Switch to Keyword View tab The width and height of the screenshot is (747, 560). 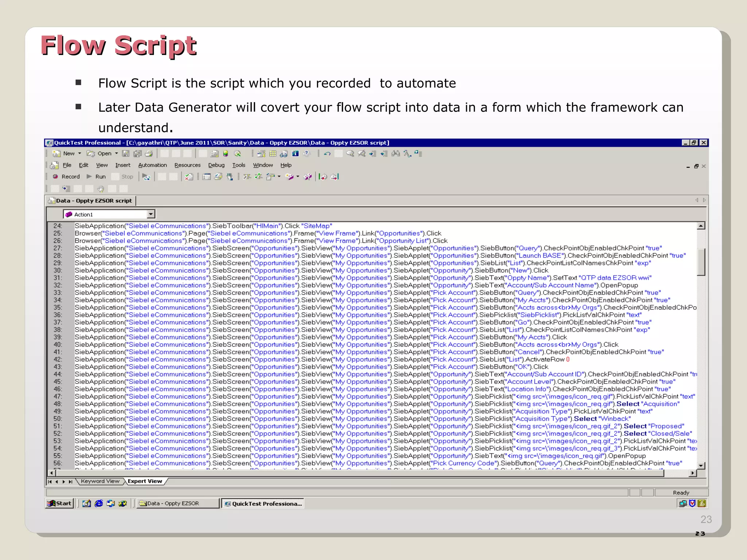[x=100, y=481]
